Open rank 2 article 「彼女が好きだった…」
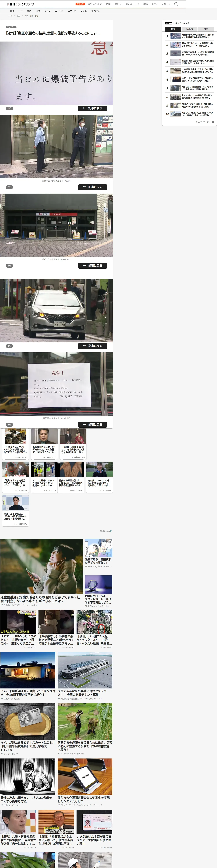The width and height of the screenshot is (217, 868). point(190,45)
